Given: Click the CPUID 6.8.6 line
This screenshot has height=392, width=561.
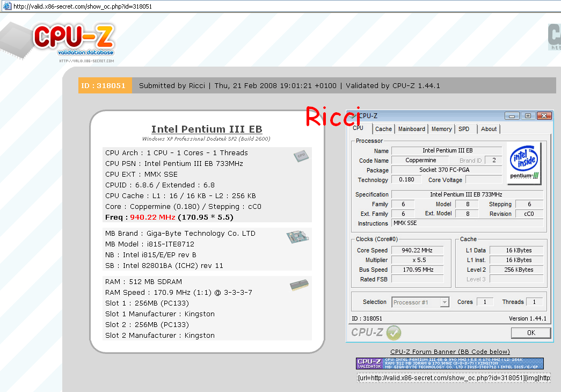Looking at the screenshot, I should click(x=159, y=185).
